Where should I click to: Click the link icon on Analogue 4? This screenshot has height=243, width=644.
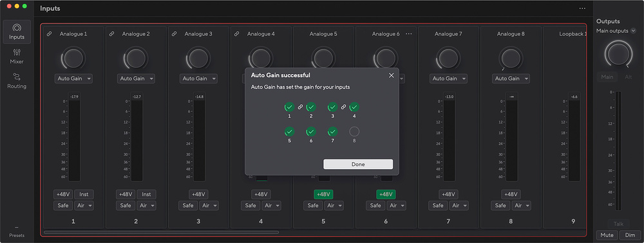click(x=236, y=34)
